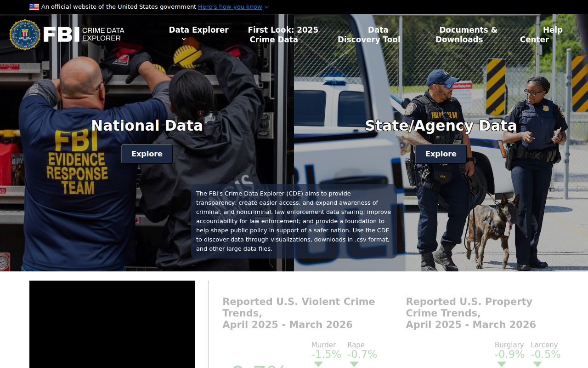This screenshot has height=368, width=588.
Task: Click the CDE description paragraph
Action: coord(294,221)
